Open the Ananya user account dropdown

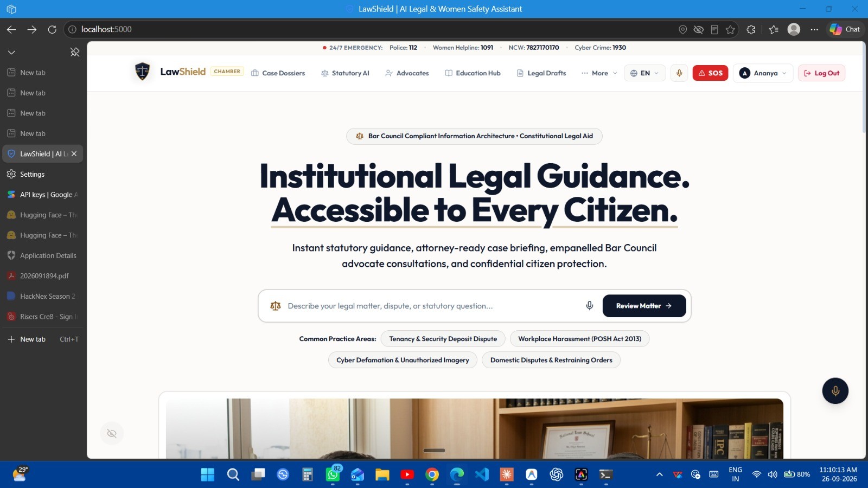(x=763, y=73)
